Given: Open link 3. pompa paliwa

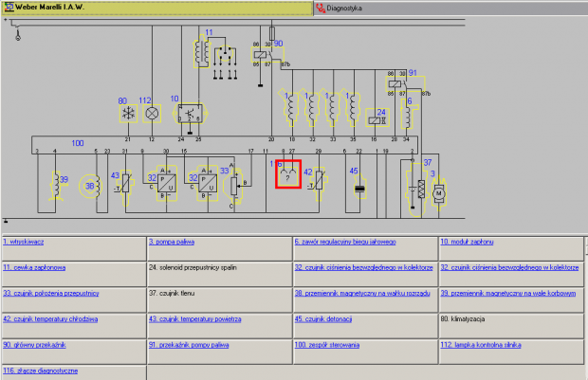Looking at the screenshot, I should pos(172,242).
